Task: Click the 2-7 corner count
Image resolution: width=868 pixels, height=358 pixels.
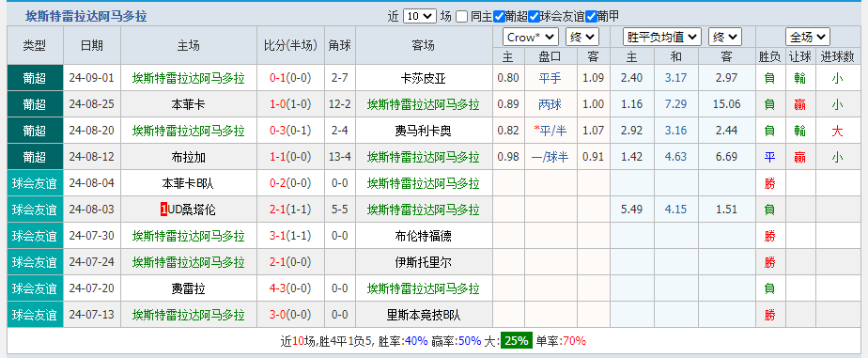Action: 339,78
